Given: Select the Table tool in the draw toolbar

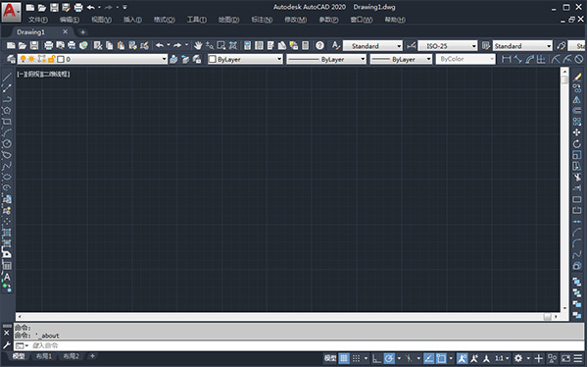Looking at the screenshot, I should (7, 266).
